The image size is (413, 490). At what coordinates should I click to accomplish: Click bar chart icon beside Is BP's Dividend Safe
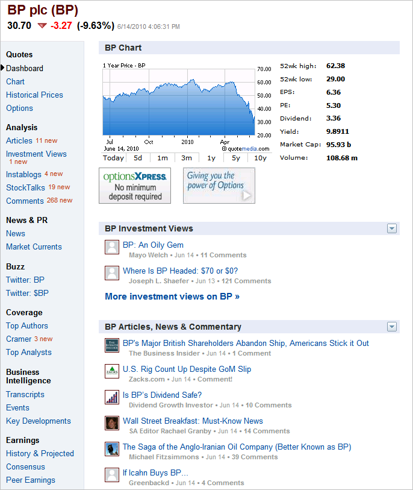(112, 397)
